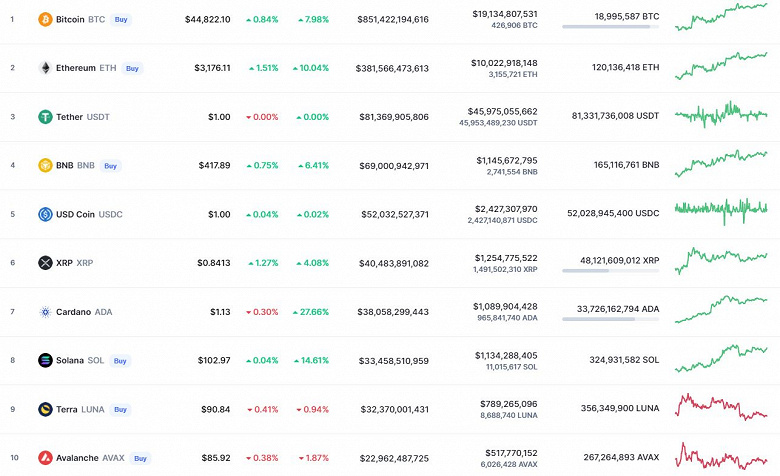Click the blue USD Coin logo icon
The height and width of the screenshot is (476, 780).
[45, 214]
